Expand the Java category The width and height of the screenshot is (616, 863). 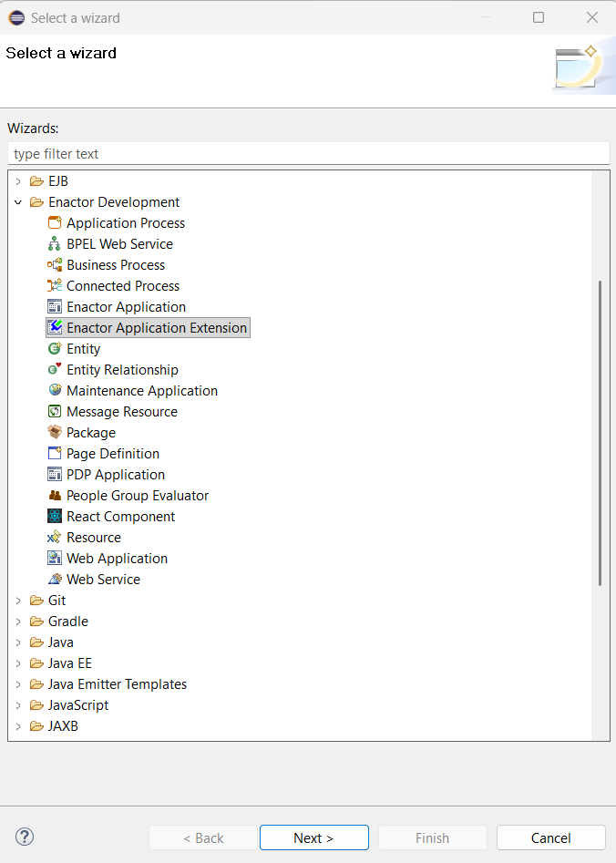click(x=18, y=642)
